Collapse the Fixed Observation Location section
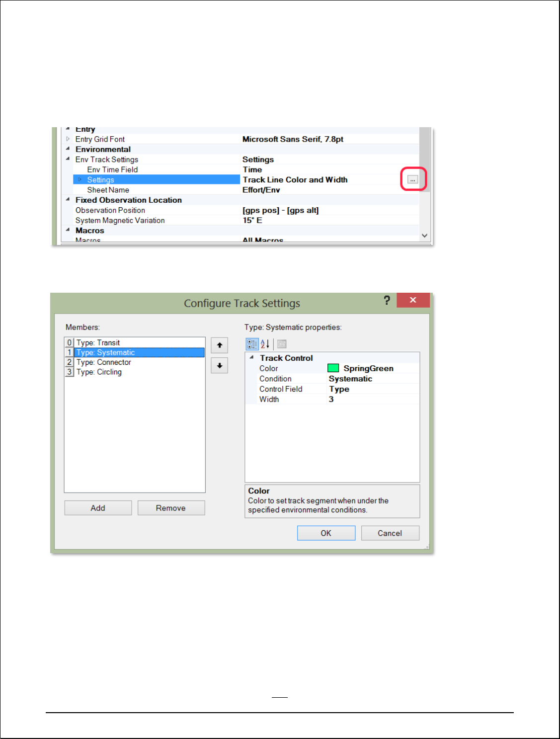The width and height of the screenshot is (560, 739). click(68, 199)
